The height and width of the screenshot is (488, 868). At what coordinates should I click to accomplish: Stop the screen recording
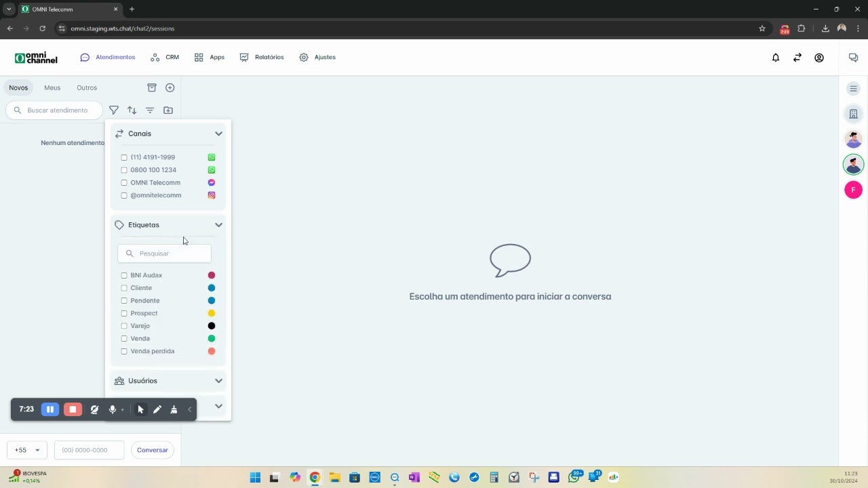(73, 409)
